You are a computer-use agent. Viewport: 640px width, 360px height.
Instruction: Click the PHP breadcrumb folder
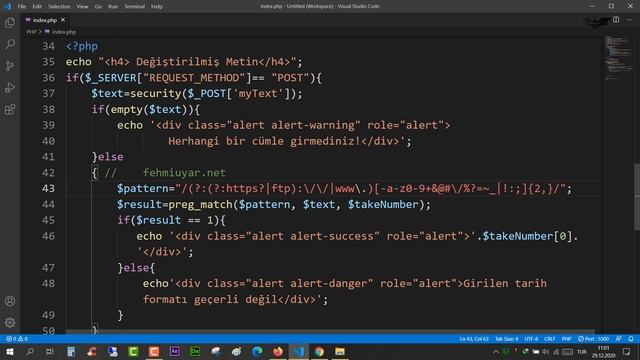(31, 31)
